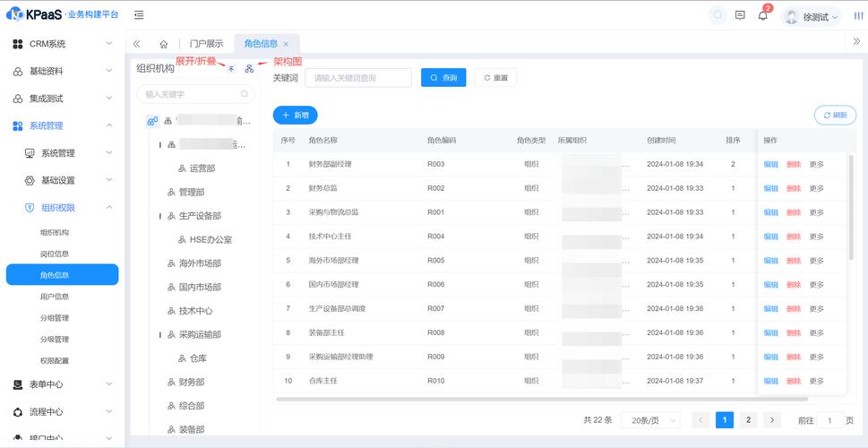Click the CRM系统 grid icon
The height and width of the screenshot is (448, 868).
pyautogui.click(x=18, y=44)
